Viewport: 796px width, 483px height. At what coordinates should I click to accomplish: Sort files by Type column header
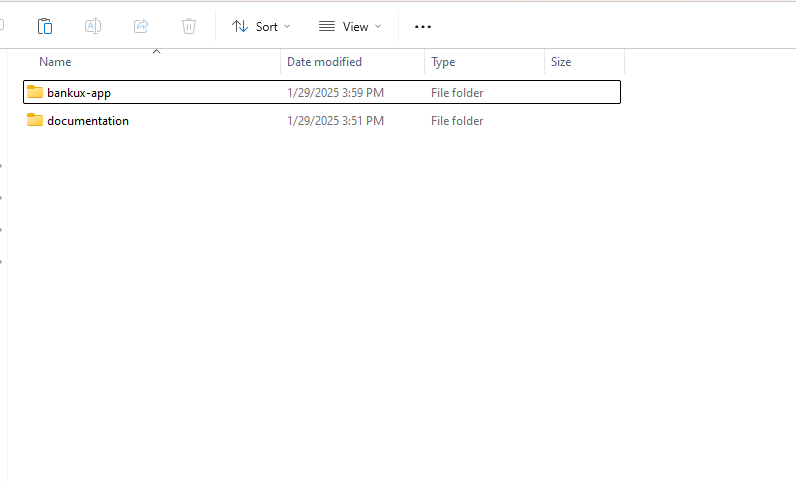click(x=443, y=62)
